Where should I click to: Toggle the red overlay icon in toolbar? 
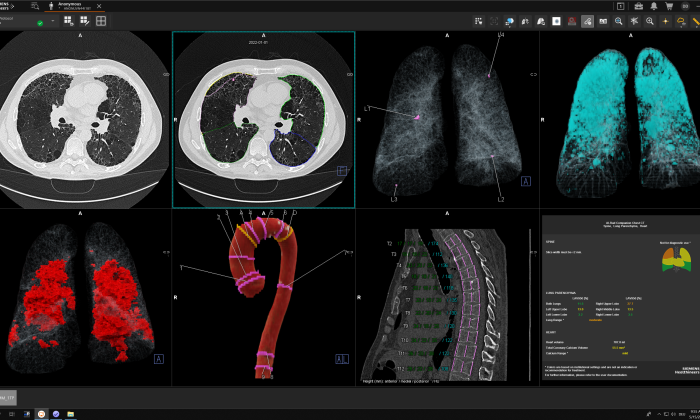[572, 20]
